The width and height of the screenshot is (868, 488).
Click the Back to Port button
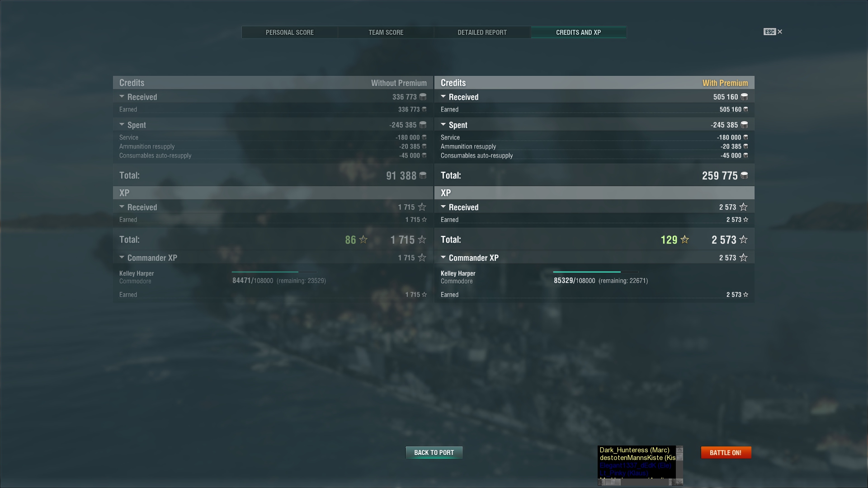click(434, 452)
